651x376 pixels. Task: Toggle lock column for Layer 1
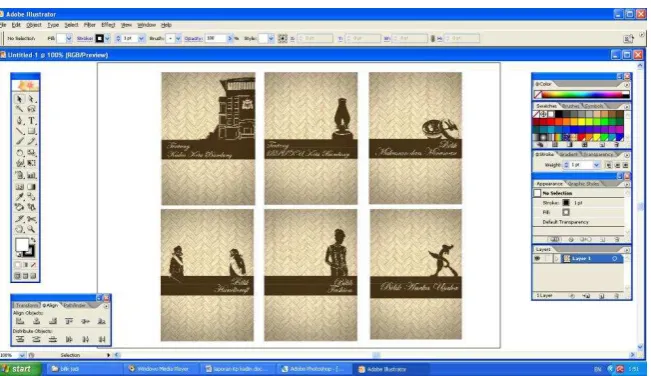(547, 259)
